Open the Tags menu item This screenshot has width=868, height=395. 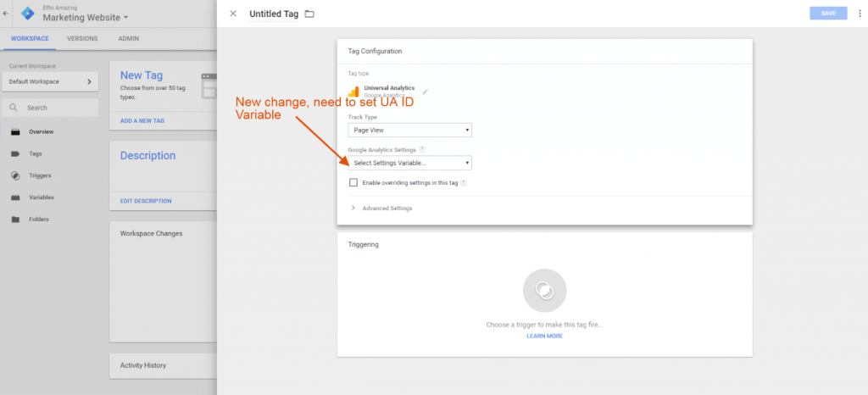click(x=36, y=153)
